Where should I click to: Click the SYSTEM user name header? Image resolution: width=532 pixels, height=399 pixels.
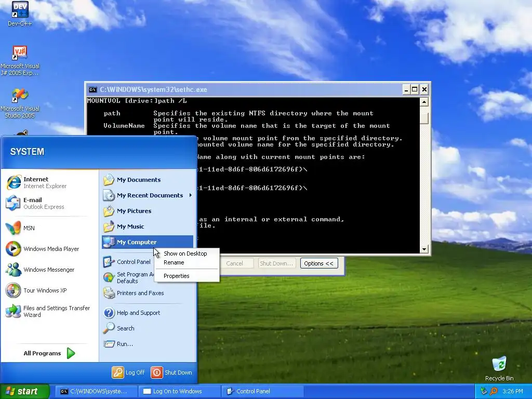tap(27, 152)
